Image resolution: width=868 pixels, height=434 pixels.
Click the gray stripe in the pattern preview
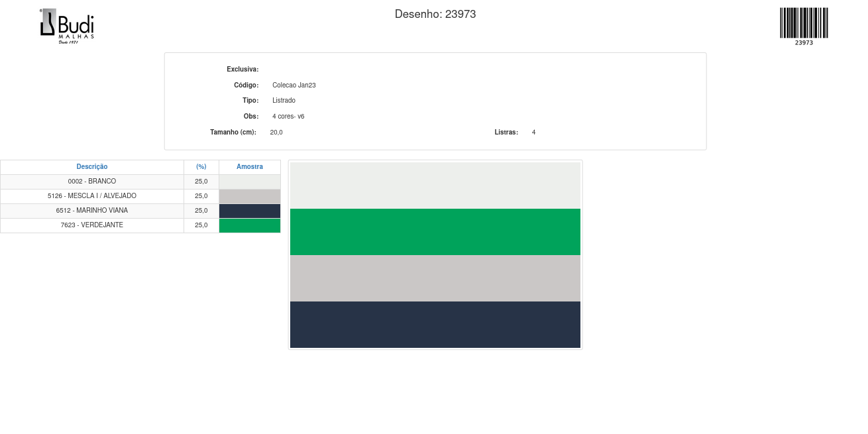pos(435,278)
